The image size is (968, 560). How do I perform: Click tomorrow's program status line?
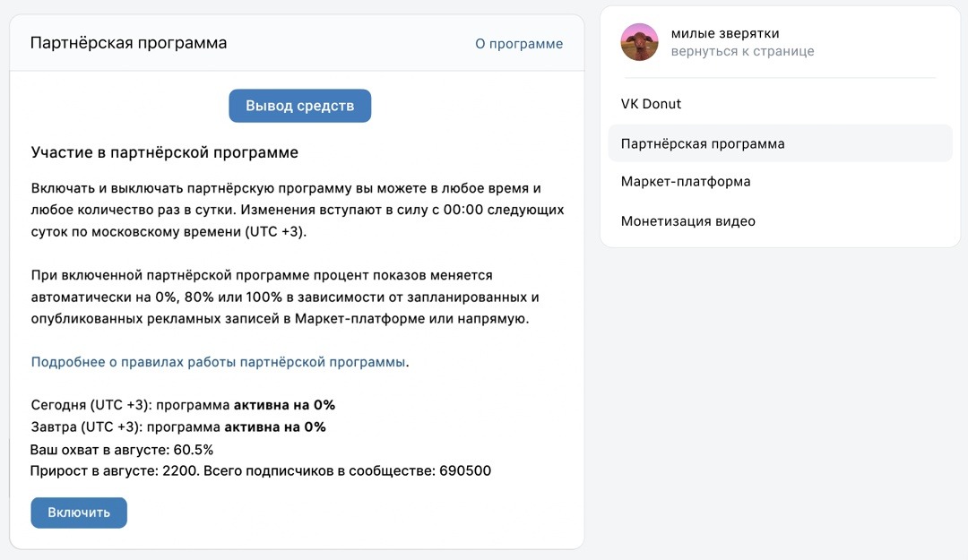[179, 426]
